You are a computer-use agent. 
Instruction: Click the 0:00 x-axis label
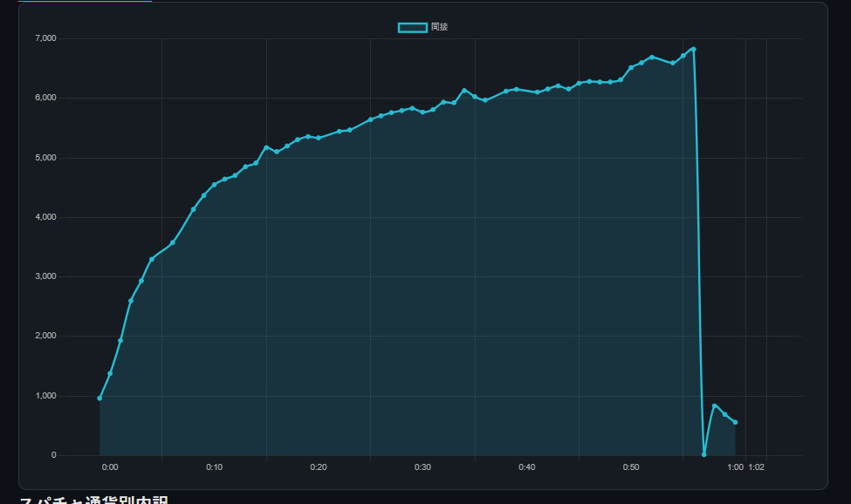[110, 467]
